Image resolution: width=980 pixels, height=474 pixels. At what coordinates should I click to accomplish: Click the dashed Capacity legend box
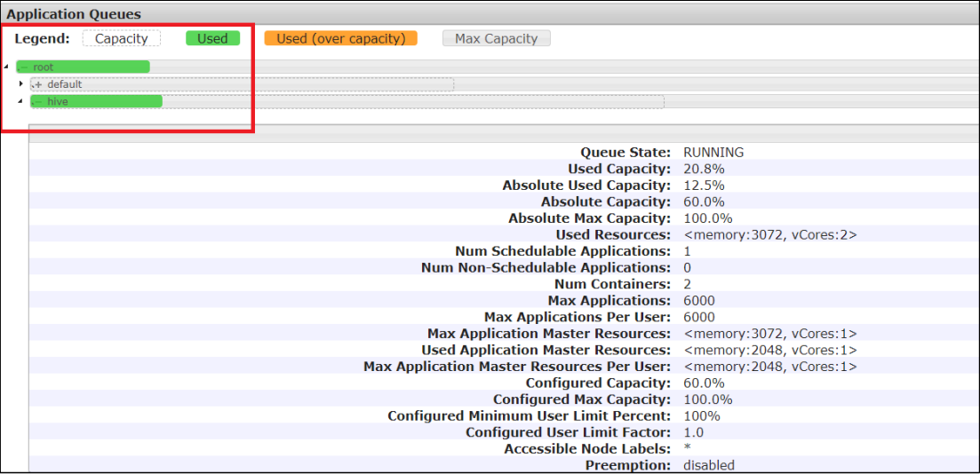(x=122, y=38)
